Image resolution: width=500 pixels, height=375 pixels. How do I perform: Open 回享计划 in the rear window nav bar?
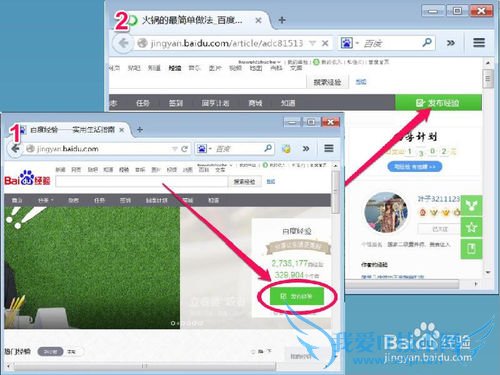[x=215, y=103]
